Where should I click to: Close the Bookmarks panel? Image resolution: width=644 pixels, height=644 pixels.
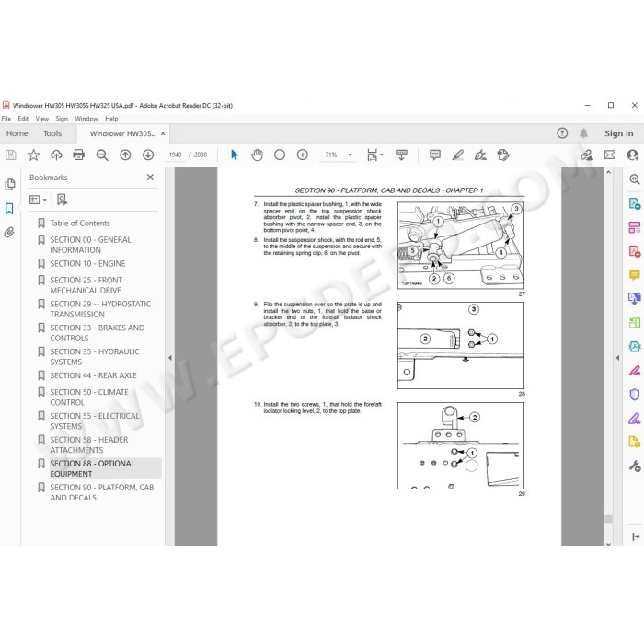point(150,177)
